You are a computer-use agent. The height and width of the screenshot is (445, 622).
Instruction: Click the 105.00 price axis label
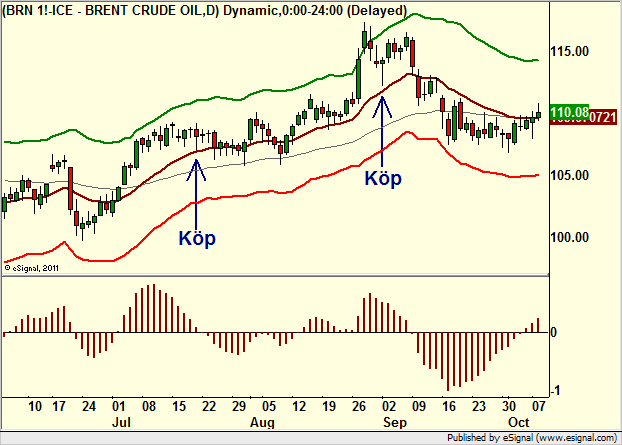569,175
